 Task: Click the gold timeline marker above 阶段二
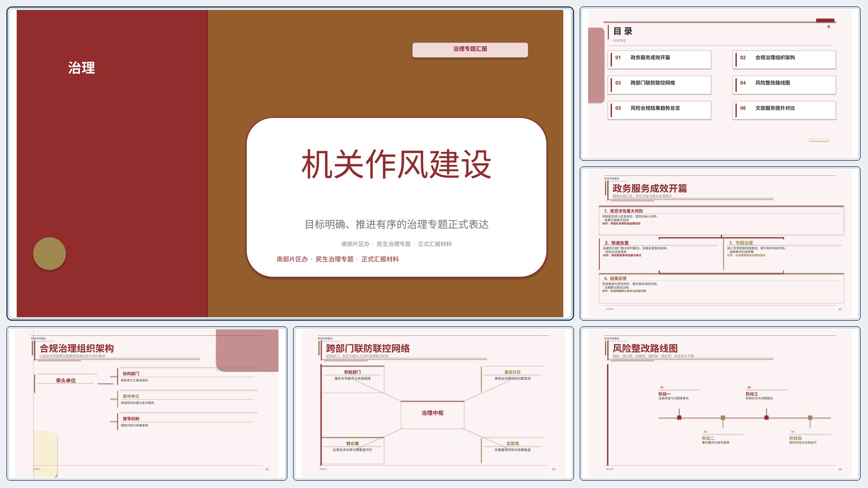pyautogui.click(x=723, y=418)
